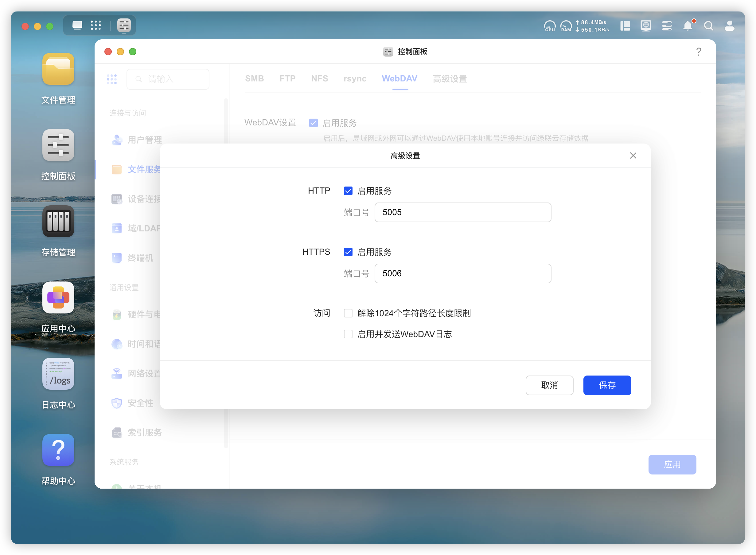
Task: Open the 存储管理 desktop icon
Action: pyautogui.click(x=58, y=221)
